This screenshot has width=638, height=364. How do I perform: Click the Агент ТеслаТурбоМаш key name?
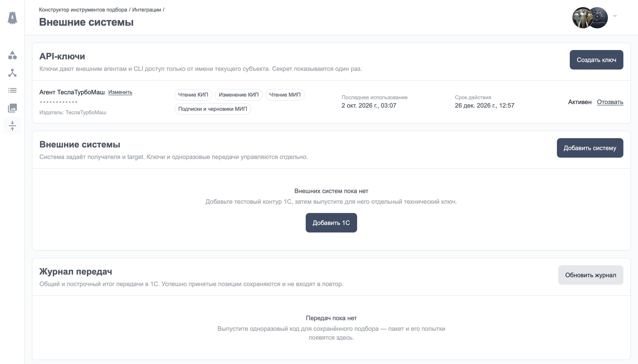coord(72,92)
